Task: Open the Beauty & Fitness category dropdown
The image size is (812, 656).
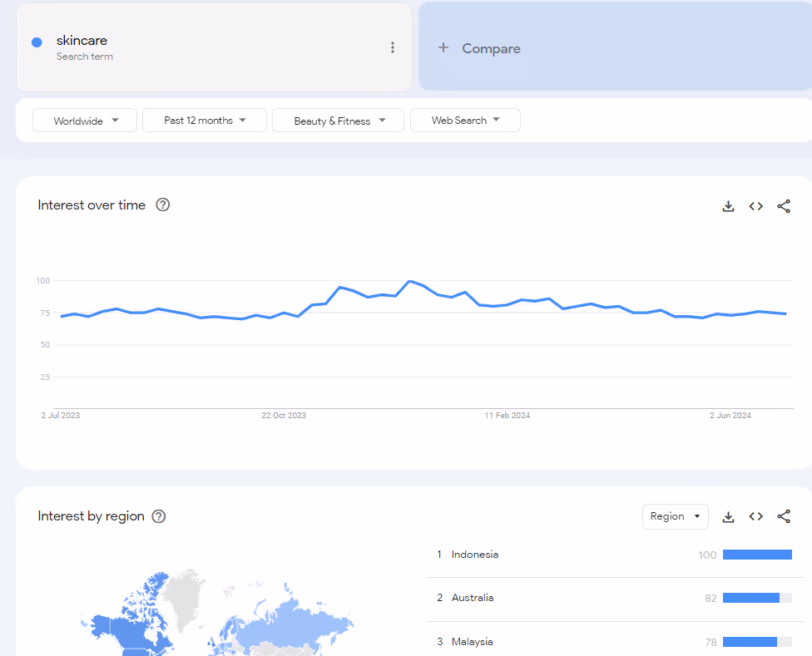Action: pos(338,120)
